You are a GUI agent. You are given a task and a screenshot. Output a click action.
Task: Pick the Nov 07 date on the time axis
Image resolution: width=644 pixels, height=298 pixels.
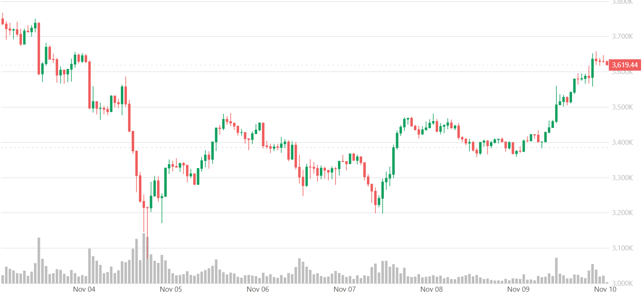[x=345, y=290]
